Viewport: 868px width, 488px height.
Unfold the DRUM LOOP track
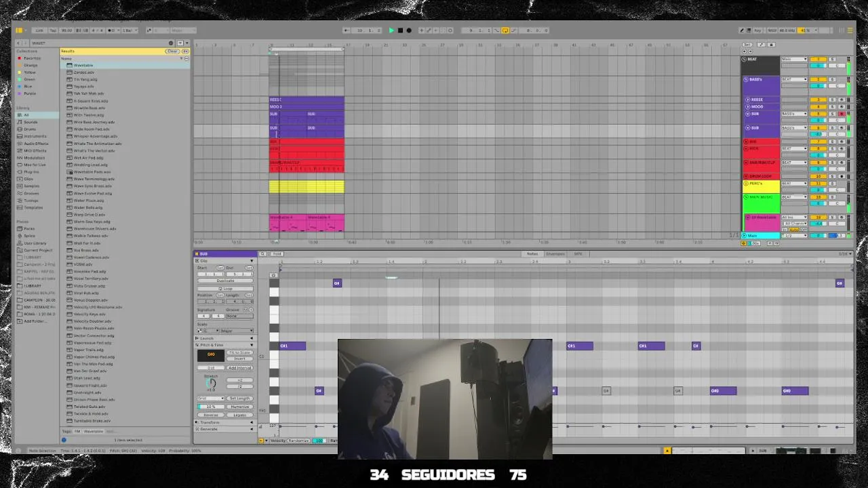tap(746, 176)
